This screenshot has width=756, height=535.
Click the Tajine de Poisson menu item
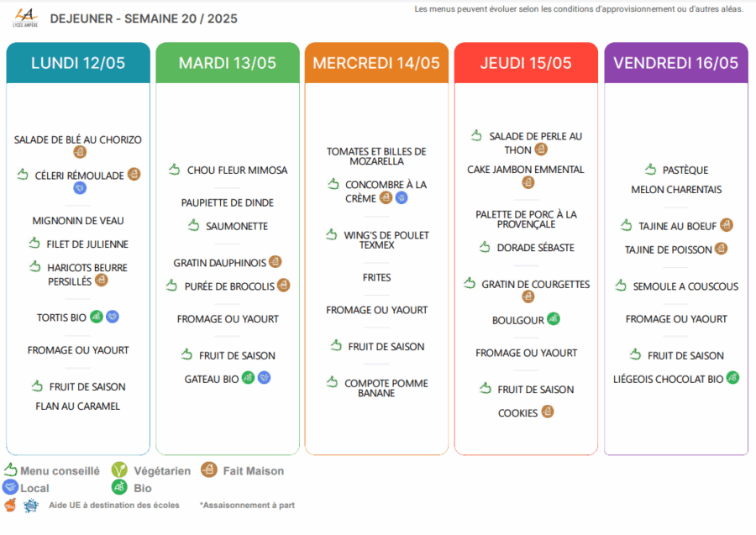point(669,249)
